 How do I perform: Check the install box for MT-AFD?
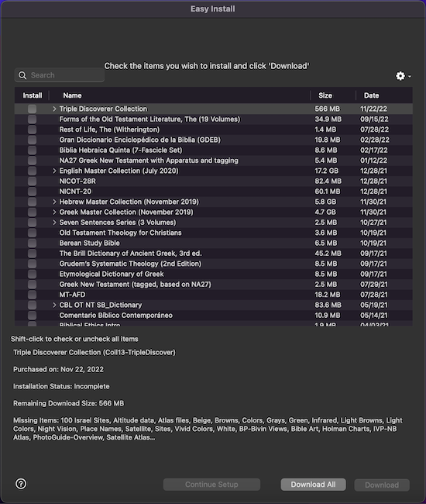click(32, 295)
